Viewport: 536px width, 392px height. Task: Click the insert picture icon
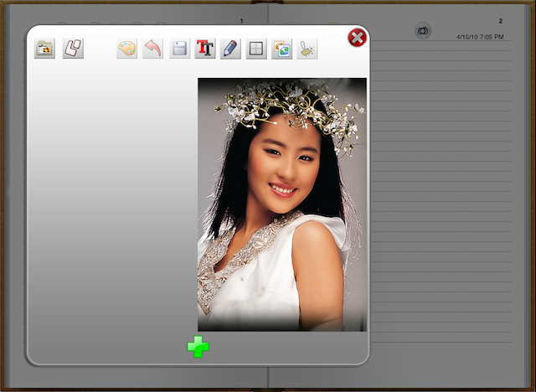point(281,49)
